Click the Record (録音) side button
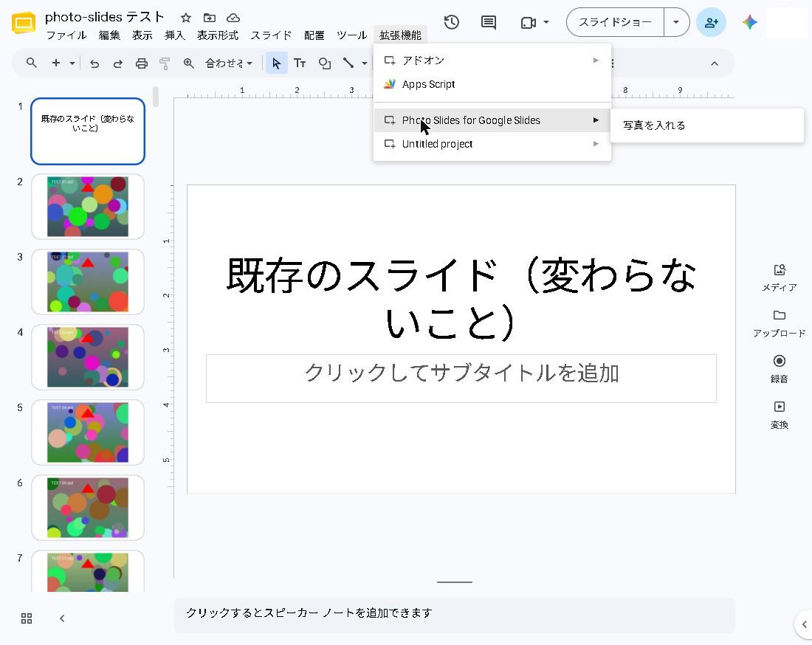812x645 pixels. tap(779, 369)
